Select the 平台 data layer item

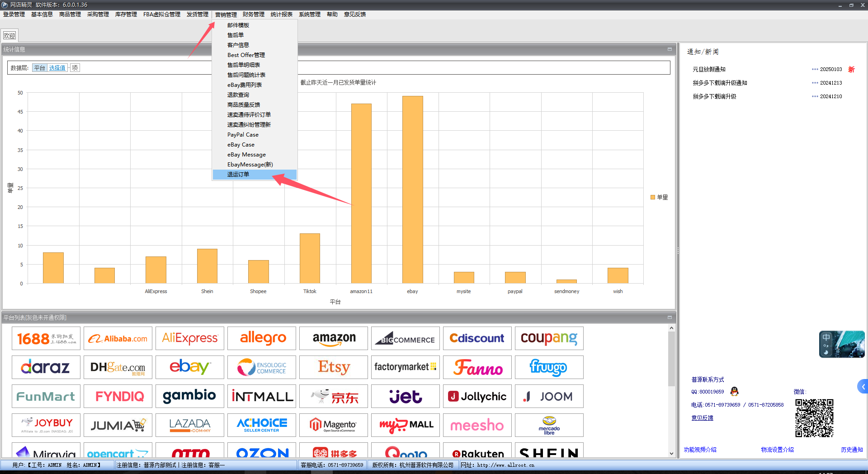[40, 68]
